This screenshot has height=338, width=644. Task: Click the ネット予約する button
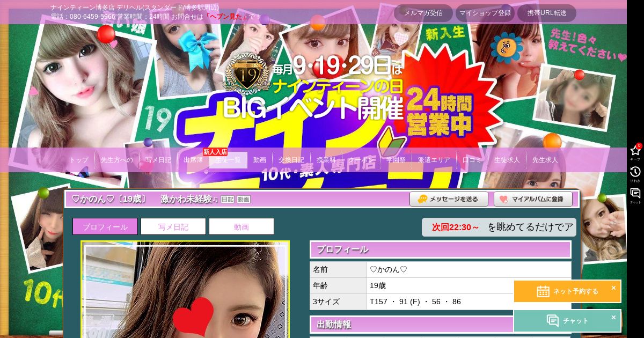567,291
